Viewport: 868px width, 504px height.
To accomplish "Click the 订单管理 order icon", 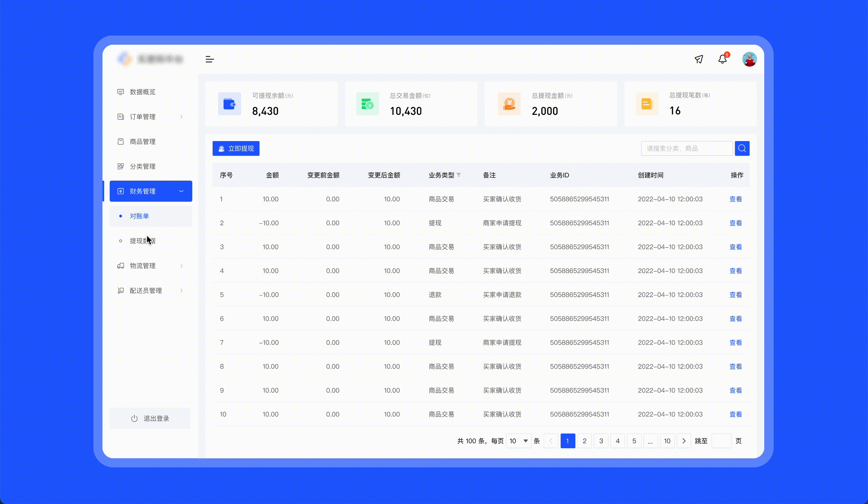I will (121, 117).
